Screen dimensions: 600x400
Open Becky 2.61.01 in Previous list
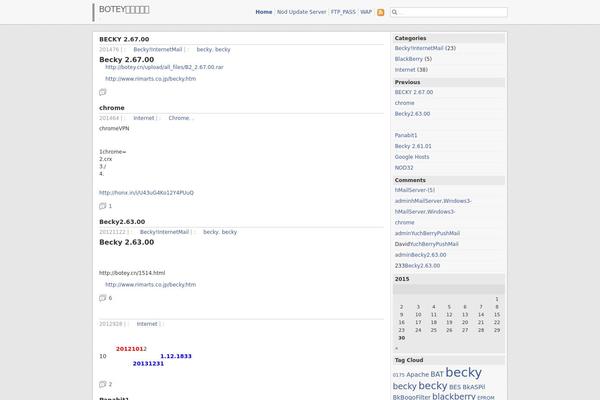413,146
